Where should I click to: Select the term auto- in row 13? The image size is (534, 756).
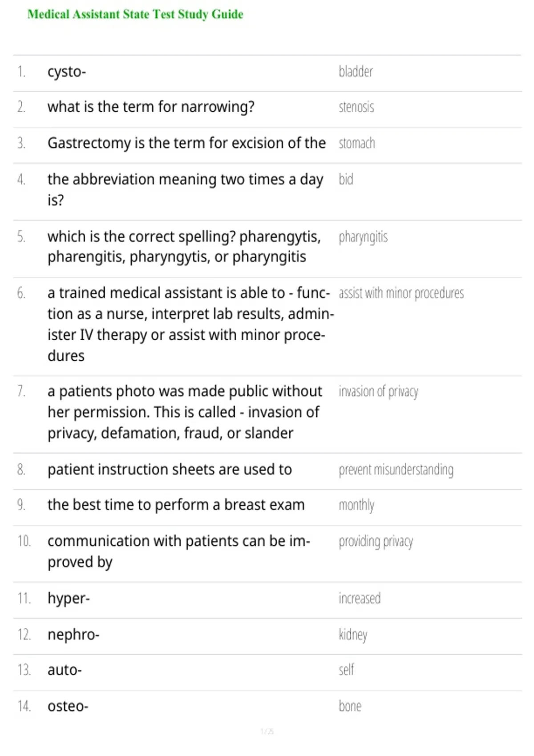pyautogui.click(x=65, y=670)
